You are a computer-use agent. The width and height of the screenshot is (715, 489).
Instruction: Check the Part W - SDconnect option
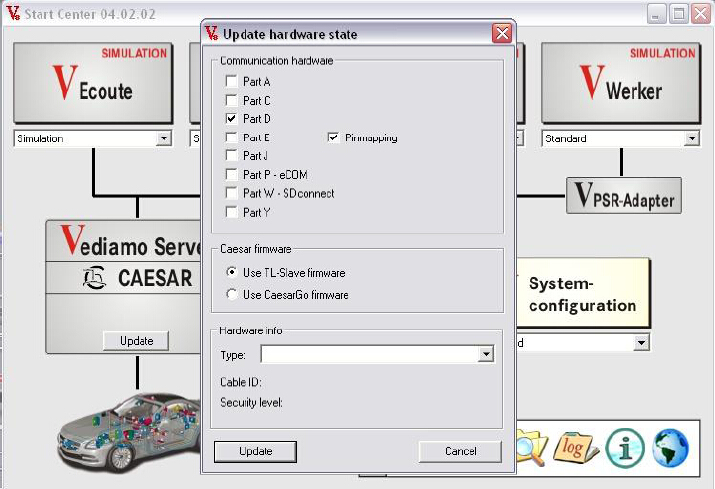point(232,193)
